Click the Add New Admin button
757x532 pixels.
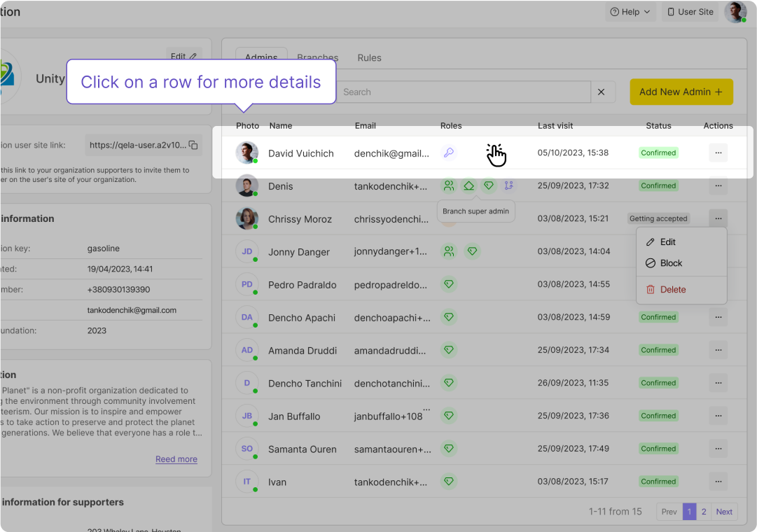681,92
